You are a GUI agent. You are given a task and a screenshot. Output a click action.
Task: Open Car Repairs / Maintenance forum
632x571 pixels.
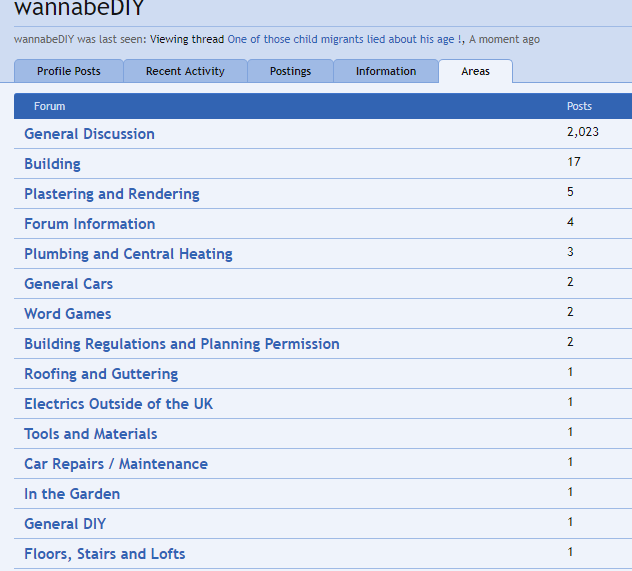pyautogui.click(x=116, y=464)
